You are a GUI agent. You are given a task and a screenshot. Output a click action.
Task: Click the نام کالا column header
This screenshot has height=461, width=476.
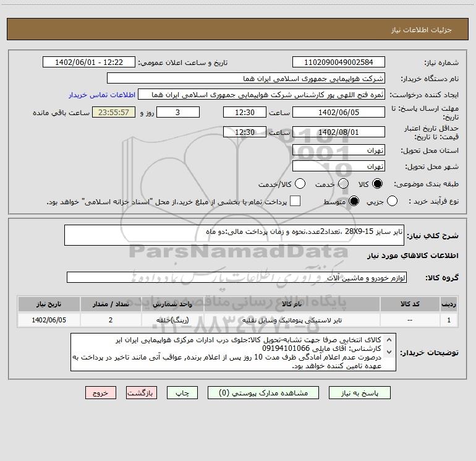[292, 304]
